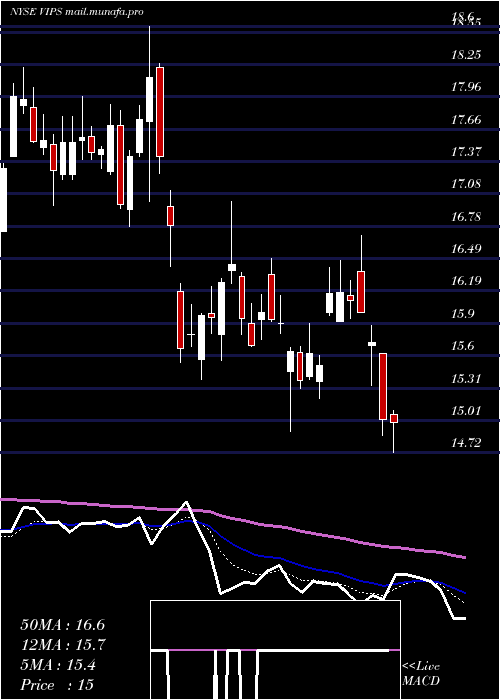The width and height of the screenshot is (500, 700).
Task: Click the 12MA : 15.7 readout
Action: tap(63, 645)
